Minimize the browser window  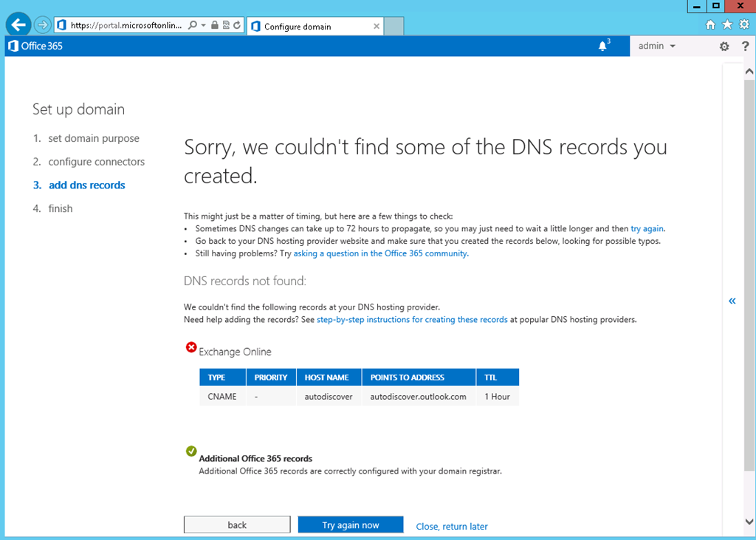(697, 6)
